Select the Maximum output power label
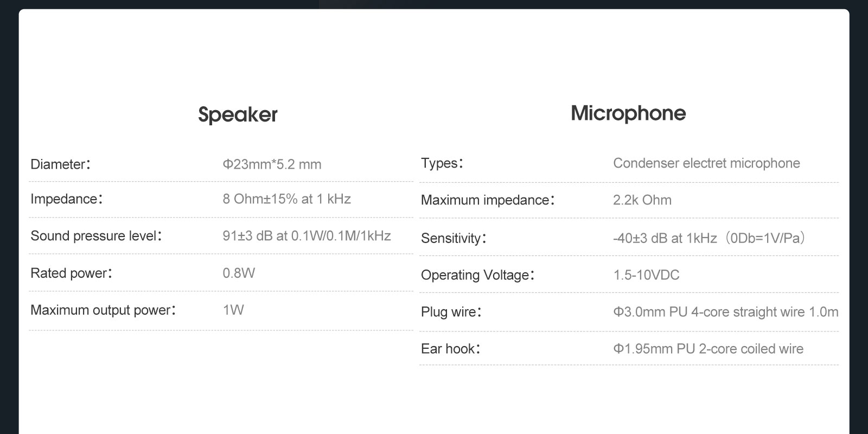The image size is (868, 434). (103, 310)
